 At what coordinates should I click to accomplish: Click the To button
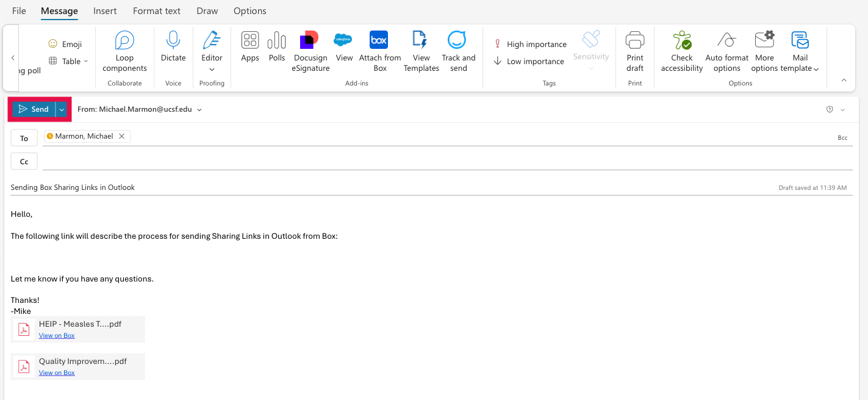[24, 138]
